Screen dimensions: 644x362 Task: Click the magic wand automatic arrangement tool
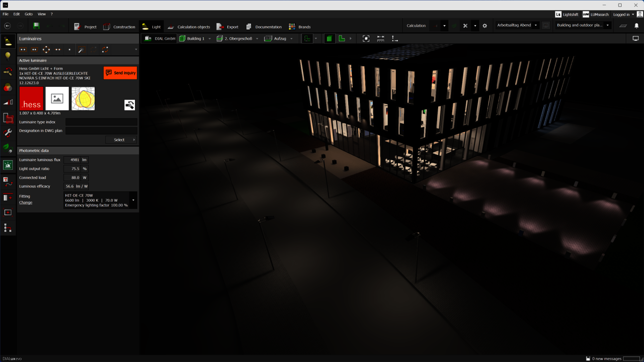pyautogui.click(x=81, y=50)
